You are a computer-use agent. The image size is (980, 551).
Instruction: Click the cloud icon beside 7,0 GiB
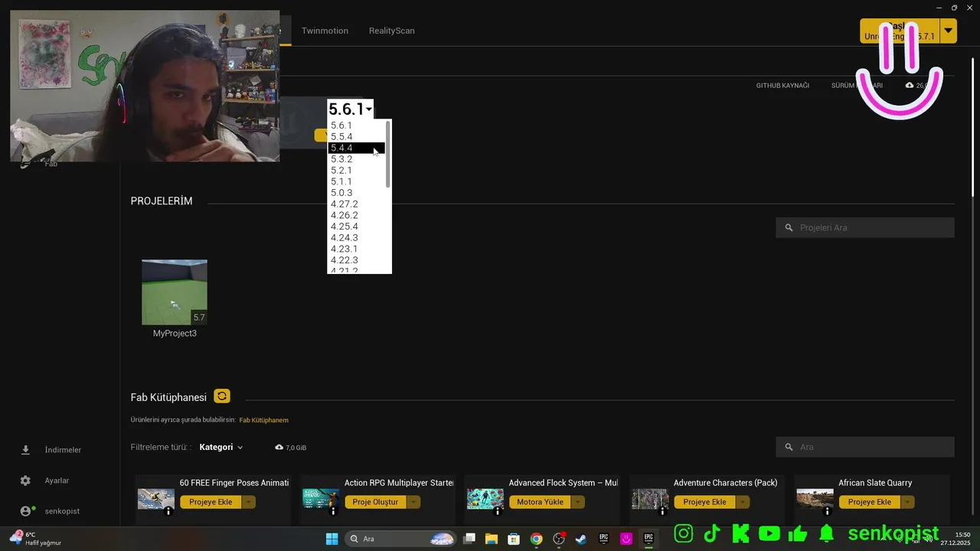279,447
